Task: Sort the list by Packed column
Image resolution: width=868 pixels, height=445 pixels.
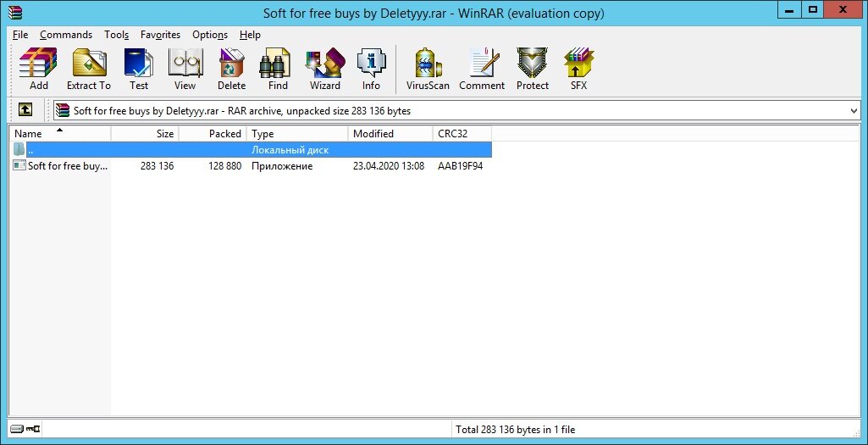Action: click(x=213, y=134)
